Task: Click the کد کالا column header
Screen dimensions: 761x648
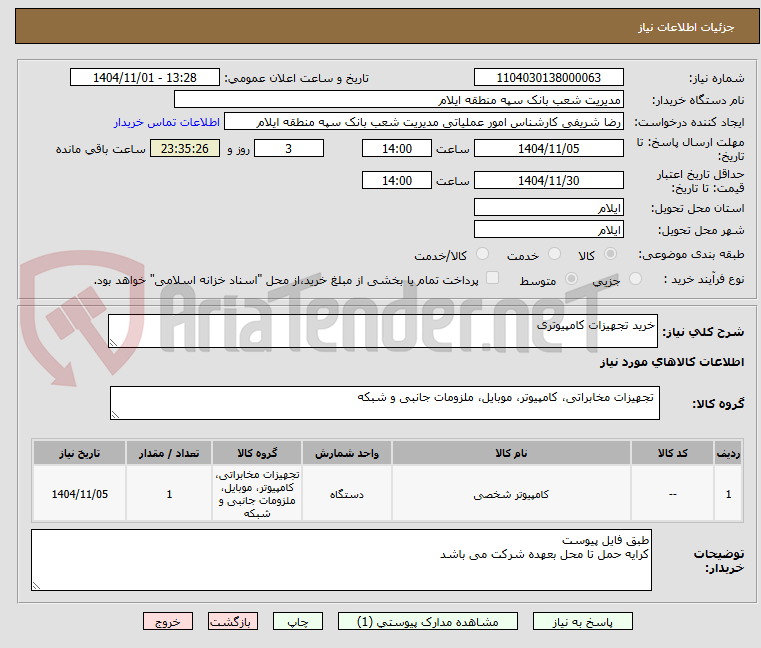Action: (672, 453)
